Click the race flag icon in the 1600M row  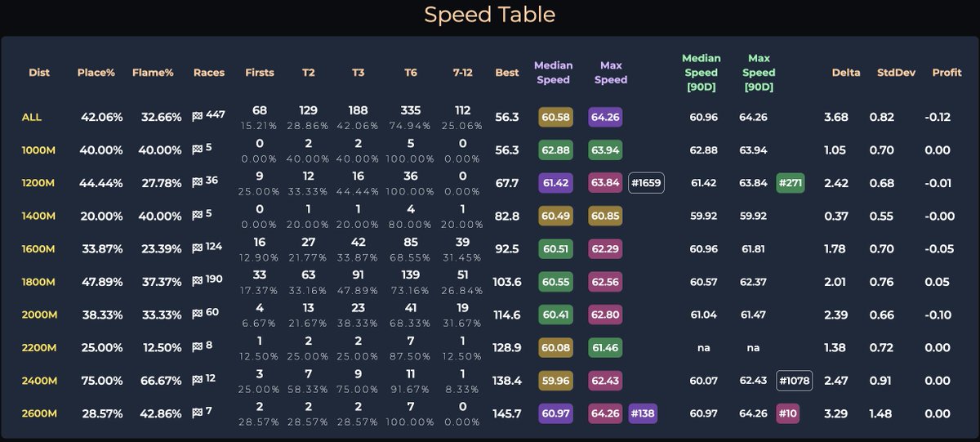[x=197, y=248]
